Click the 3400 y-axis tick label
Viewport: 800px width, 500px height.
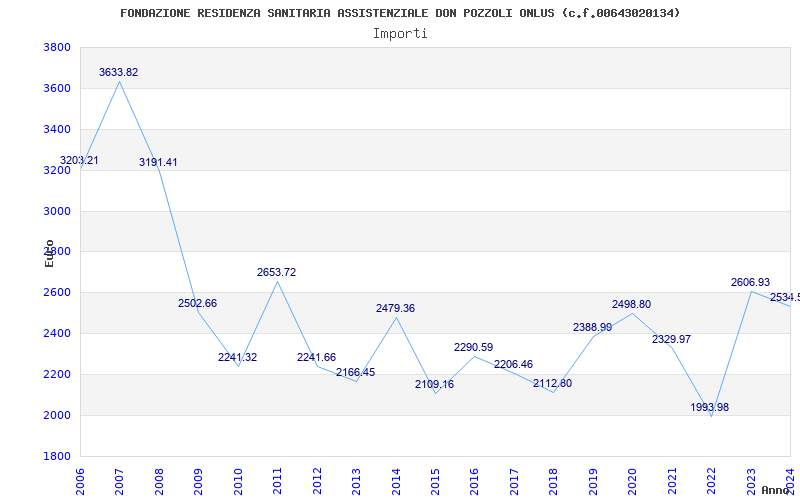(x=57, y=129)
